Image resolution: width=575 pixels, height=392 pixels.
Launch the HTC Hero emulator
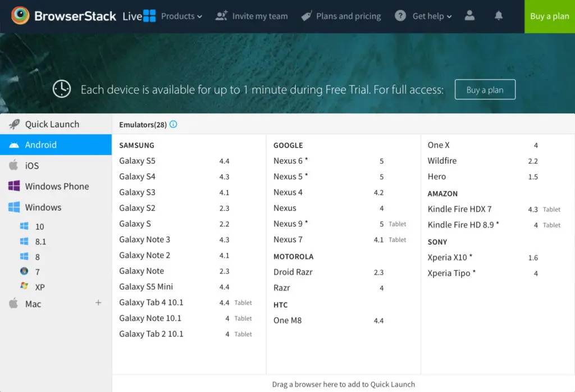pyautogui.click(x=482, y=177)
